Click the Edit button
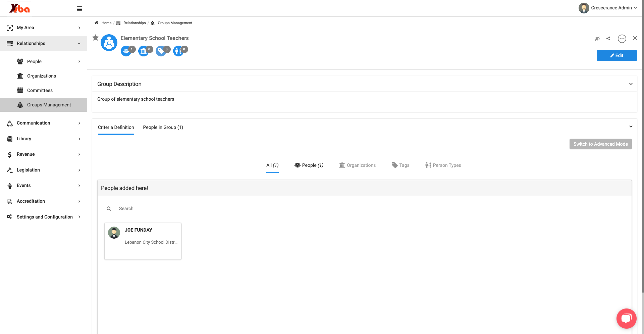This screenshot has height=334, width=644. coord(616,55)
